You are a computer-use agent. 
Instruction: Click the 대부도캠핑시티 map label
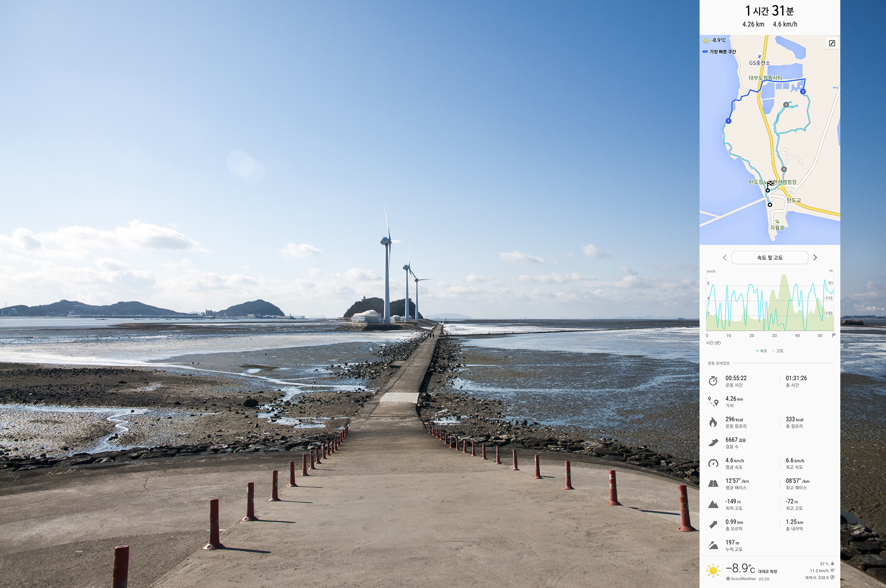pyautogui.click(x=765, y=78)
